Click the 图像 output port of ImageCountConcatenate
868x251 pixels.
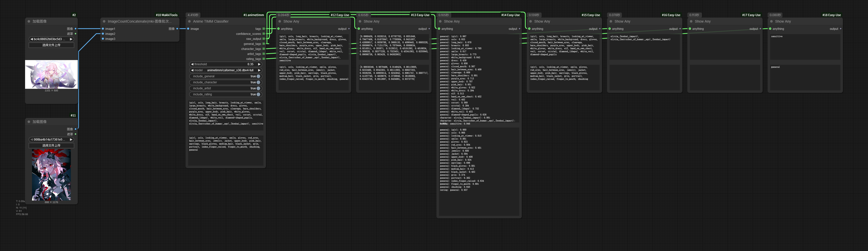[177, 29]
